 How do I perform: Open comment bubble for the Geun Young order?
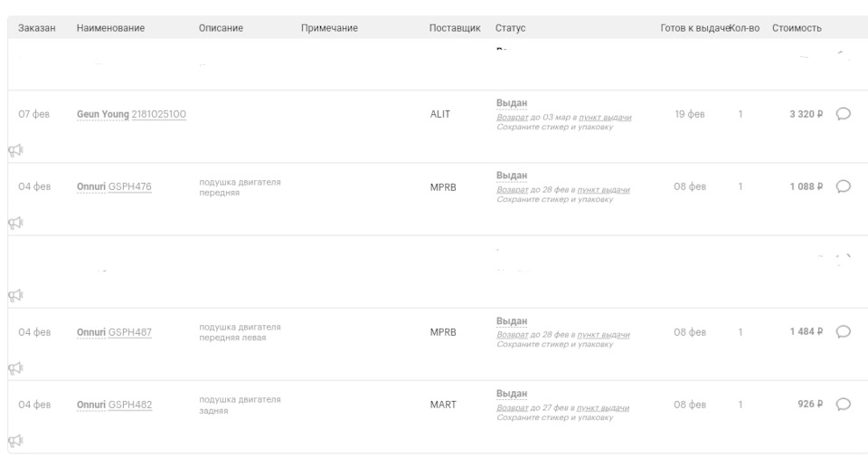click(843, 114)
